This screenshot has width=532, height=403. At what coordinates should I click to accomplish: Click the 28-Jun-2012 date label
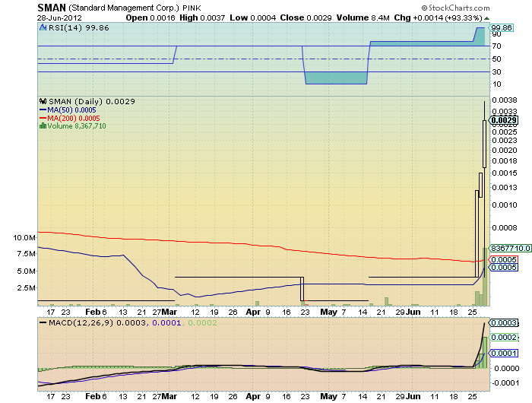[59, 18]
